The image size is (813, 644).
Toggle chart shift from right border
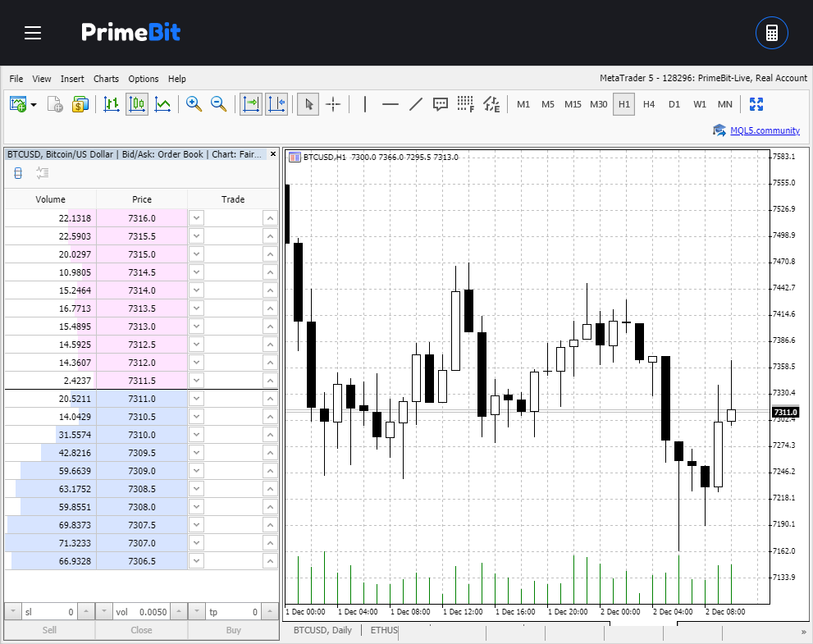pos(276,104)
